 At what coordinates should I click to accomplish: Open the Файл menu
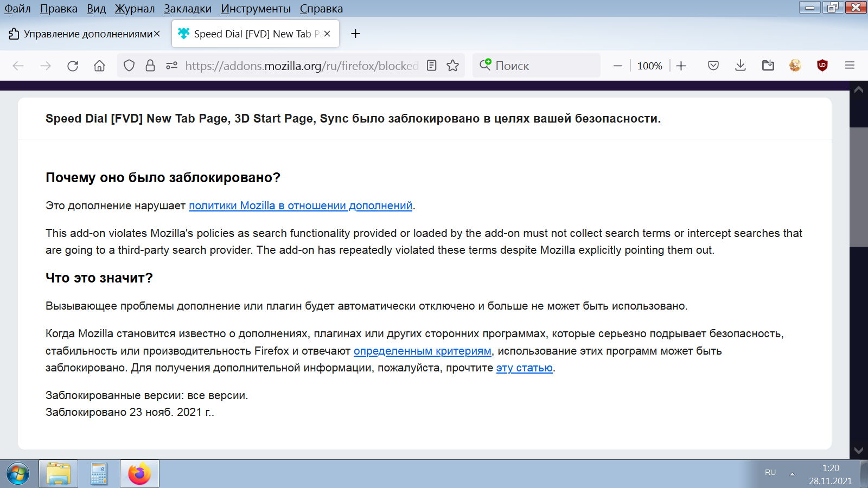coord(18,9)
